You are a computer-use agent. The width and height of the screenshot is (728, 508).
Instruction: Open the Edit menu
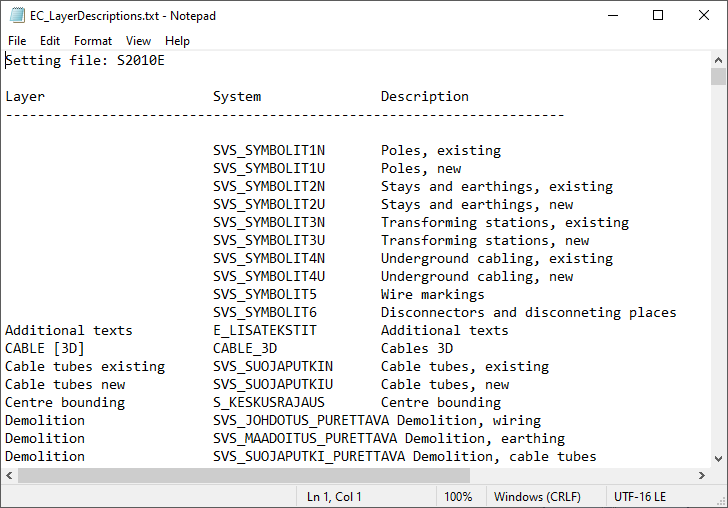click(50, 41)
